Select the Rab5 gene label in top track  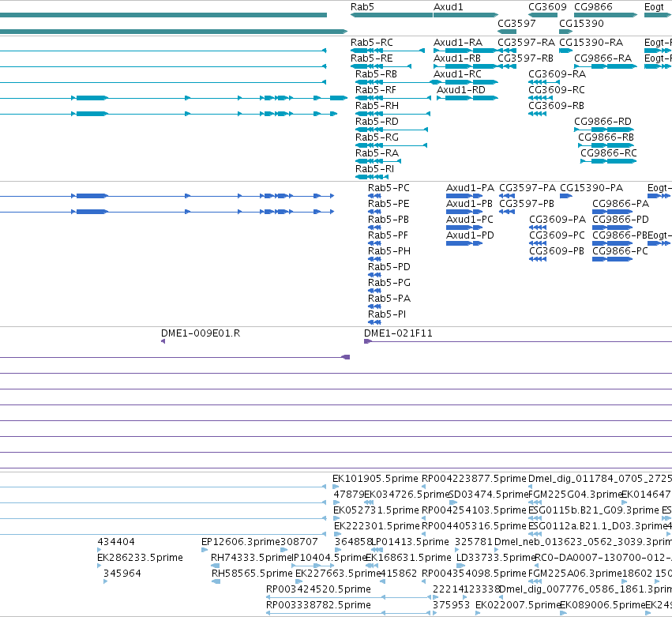362,7
